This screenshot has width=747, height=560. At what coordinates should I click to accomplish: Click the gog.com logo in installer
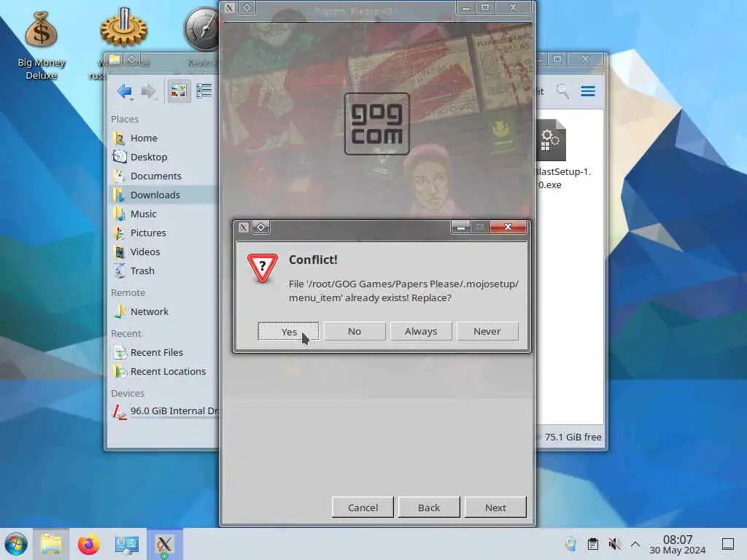coord(377,124)
